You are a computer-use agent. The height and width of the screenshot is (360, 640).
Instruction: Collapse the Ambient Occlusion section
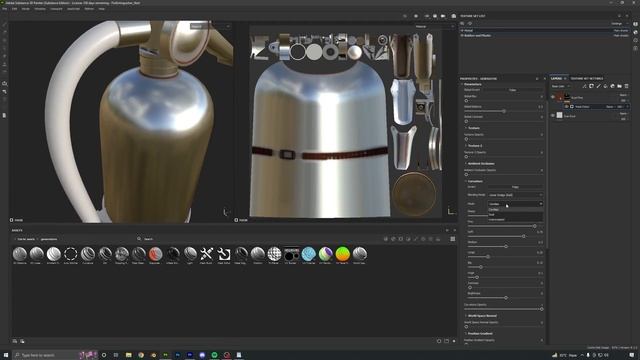click(480, 164)
